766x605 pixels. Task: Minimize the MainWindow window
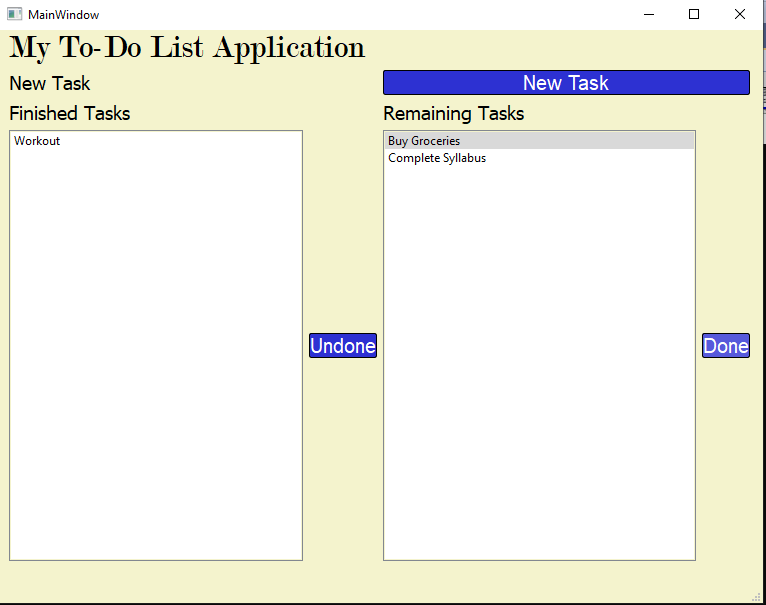(x=649, y=14)
